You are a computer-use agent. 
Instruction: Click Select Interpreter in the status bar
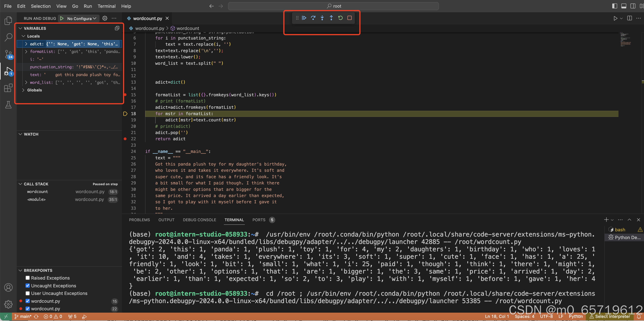[610, 316]
